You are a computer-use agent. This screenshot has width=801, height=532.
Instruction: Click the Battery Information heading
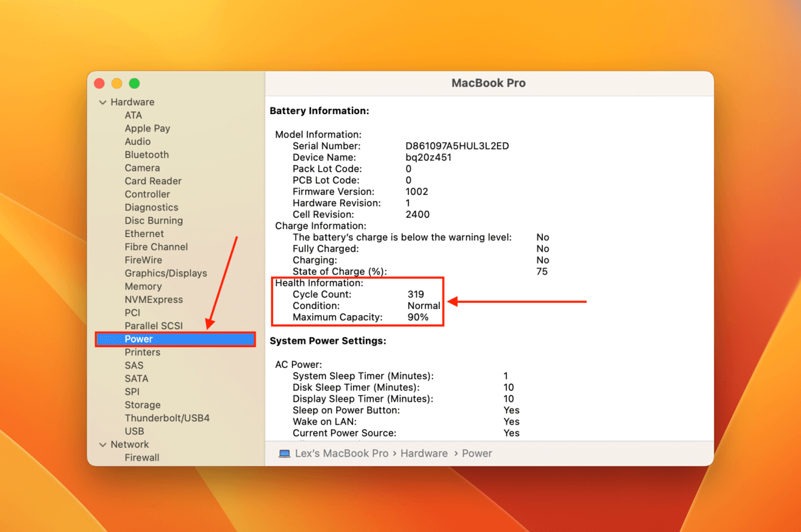click(319, 111)
